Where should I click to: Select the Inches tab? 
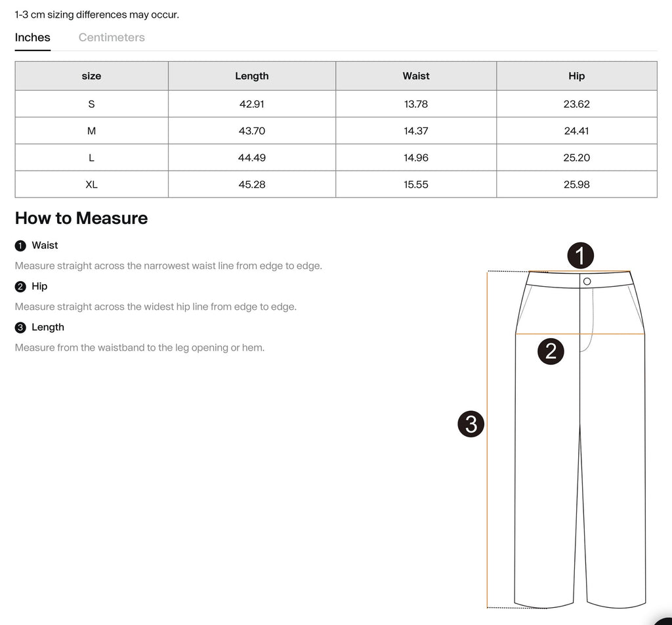coord(33,37)
